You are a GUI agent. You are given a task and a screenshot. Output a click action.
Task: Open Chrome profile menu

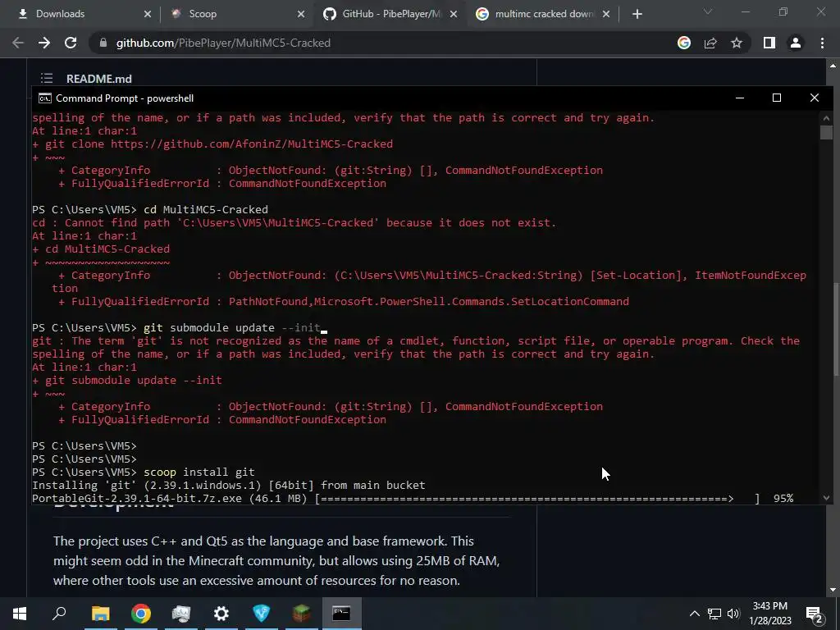(796, 43)
